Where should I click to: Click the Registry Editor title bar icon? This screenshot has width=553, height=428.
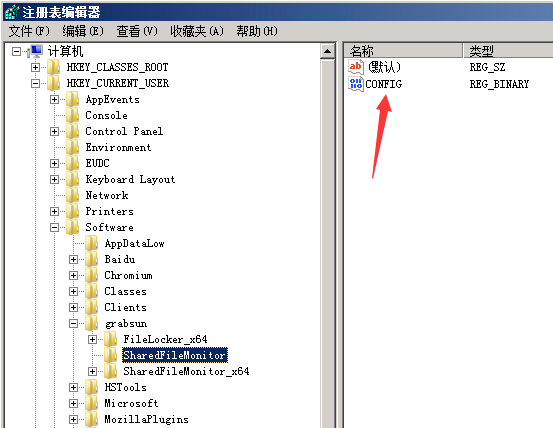point(12,12)
